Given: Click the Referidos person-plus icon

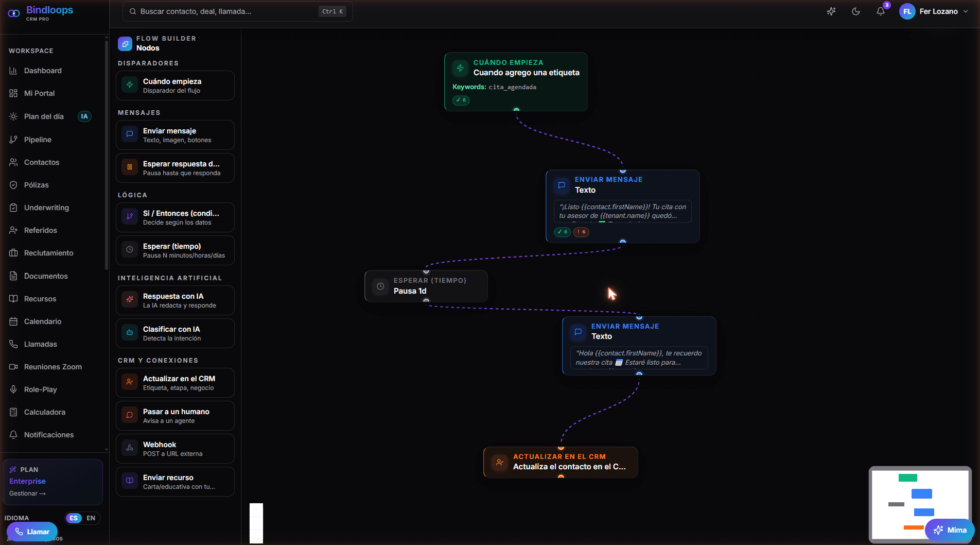Looking at the screenshot, I should pyautogui.click(x=13, y=230).
